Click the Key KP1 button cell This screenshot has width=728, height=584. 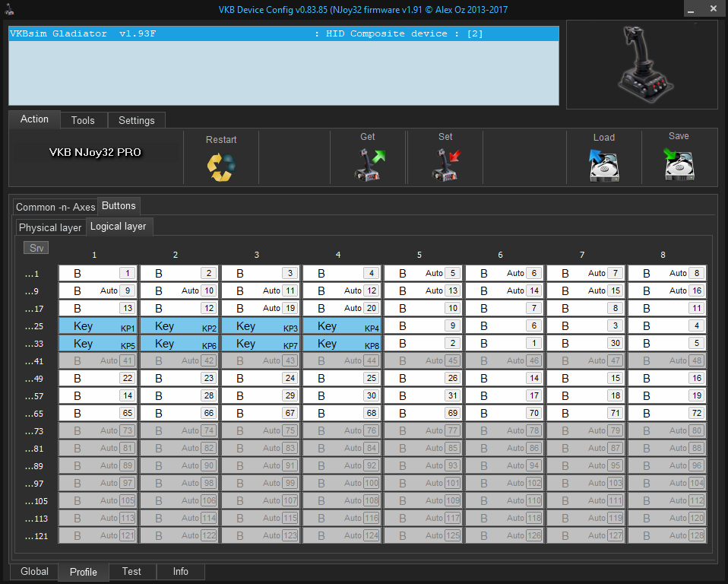click(x=99, y=326)
